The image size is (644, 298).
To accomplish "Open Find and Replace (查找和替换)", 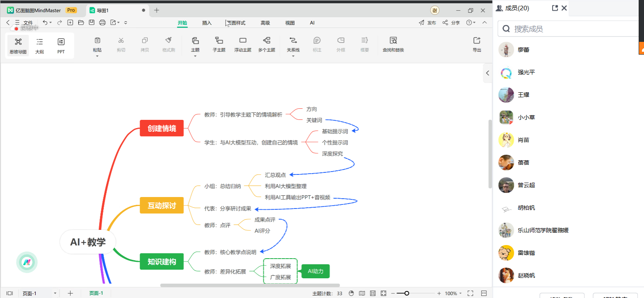I will point(393,44).
